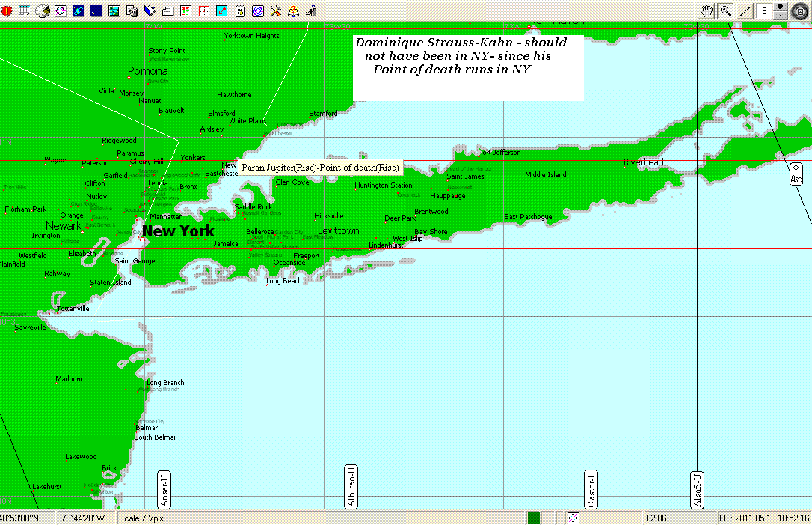Image resolution: width=812 pixels, height=525 pixels.
Task: Click the Yonkers map label
Action: [x=193, y=157]
